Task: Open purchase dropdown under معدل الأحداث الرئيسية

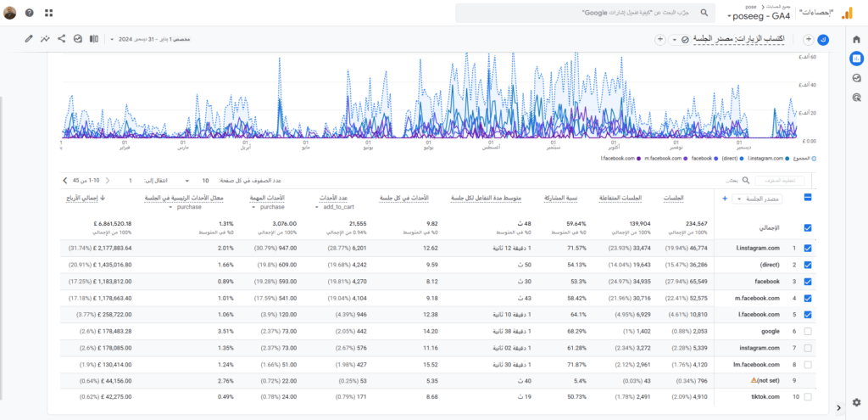Action: [185, 207]
